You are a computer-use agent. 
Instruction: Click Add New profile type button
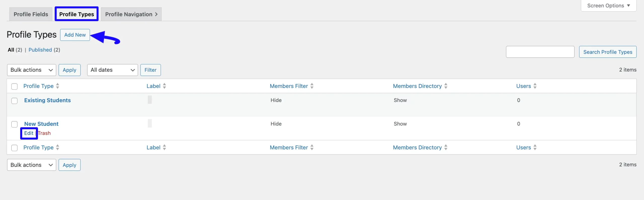coord(75,35)
